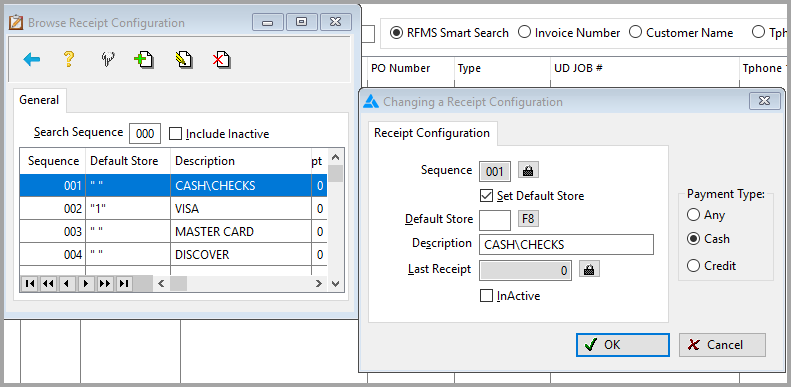Click the Type column header

[x=502, y=68]
